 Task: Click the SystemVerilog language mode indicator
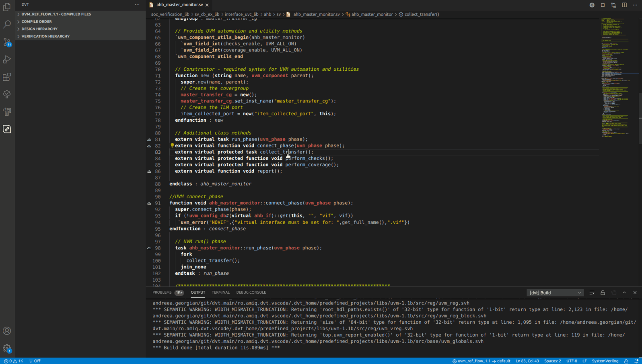605,361
